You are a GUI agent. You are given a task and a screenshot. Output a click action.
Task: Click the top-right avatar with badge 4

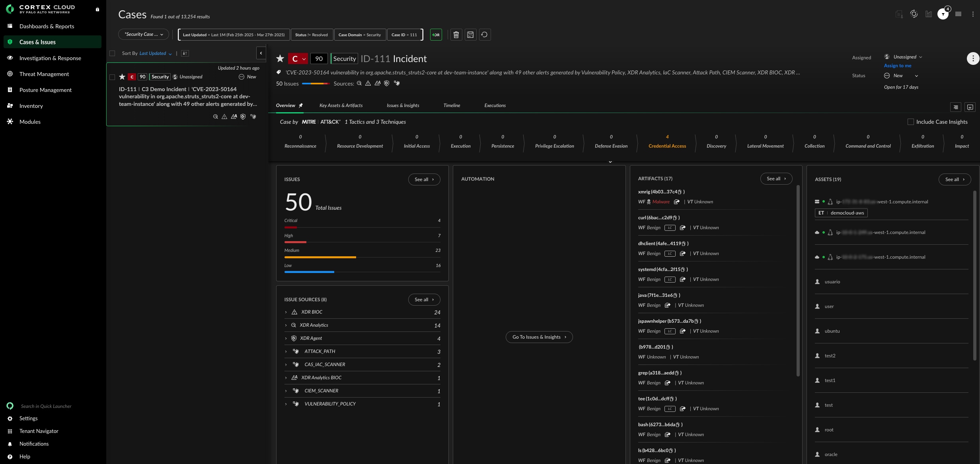[943, 14]
